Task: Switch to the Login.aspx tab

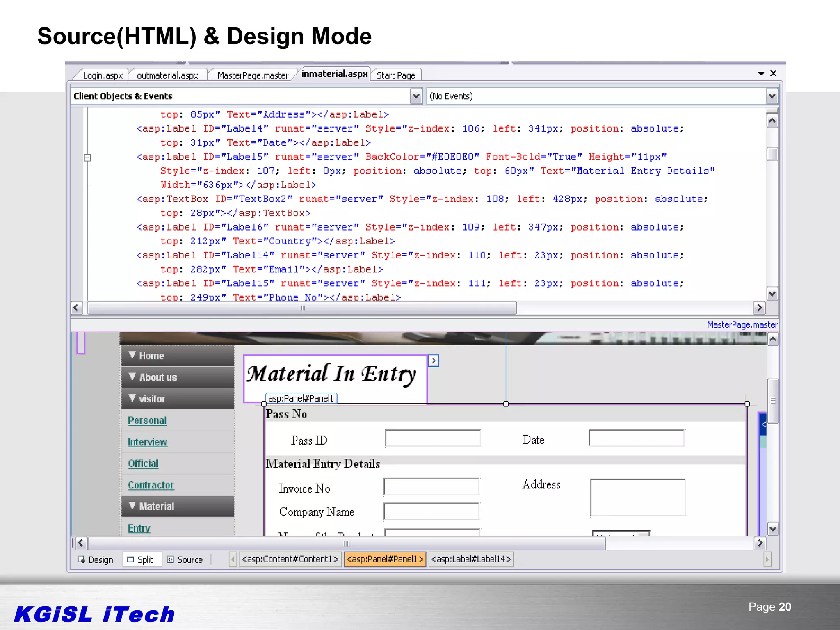Action: click(103, 75)
